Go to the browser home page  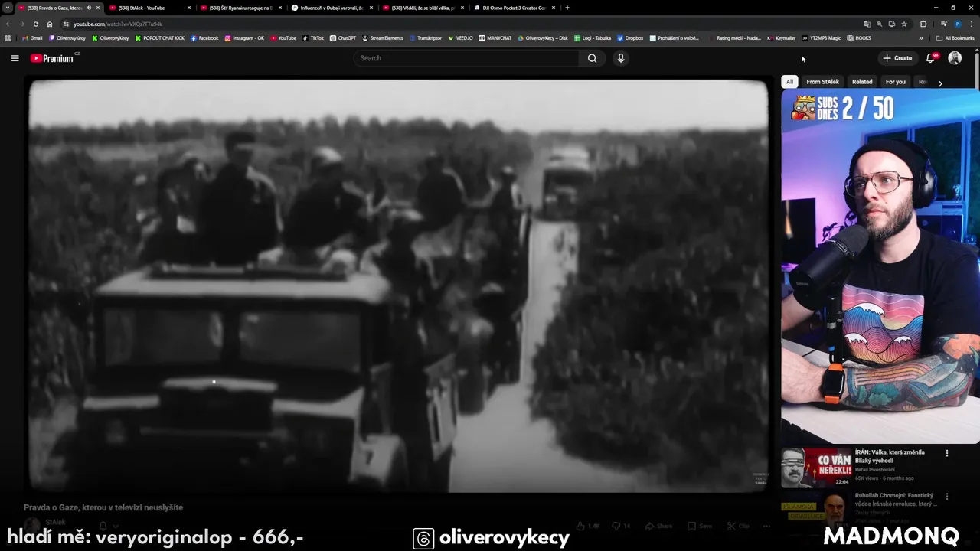tap(50, 24)
